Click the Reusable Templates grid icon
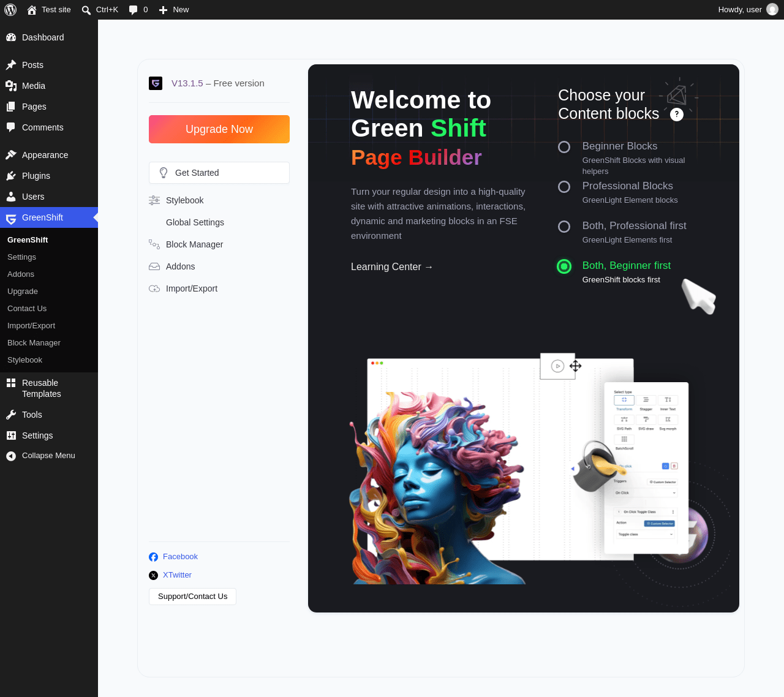This screenshot has width=784, height=697. [11, 383]
